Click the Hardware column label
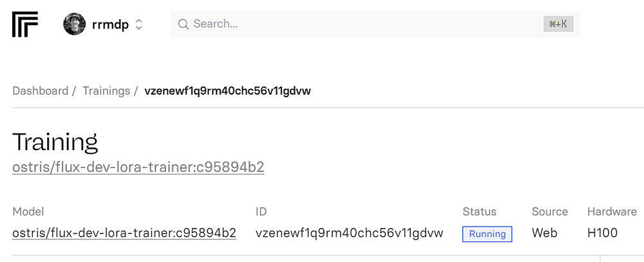 pos(611,211)
